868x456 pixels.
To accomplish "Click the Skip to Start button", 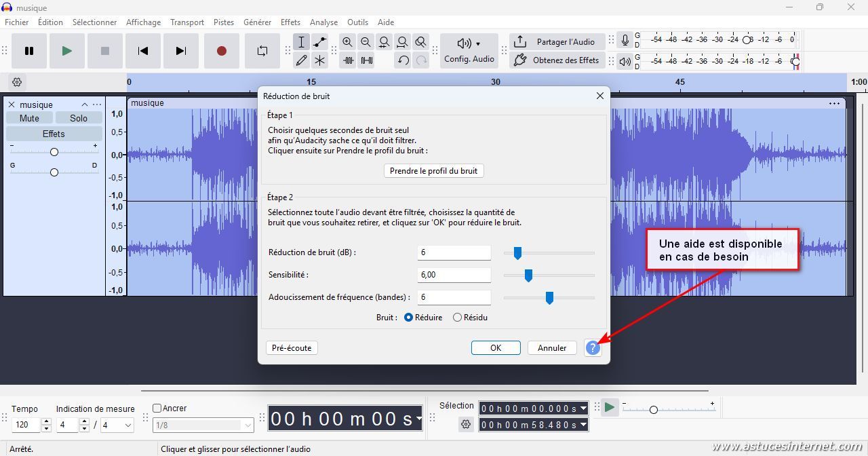I will click(143, 51).
